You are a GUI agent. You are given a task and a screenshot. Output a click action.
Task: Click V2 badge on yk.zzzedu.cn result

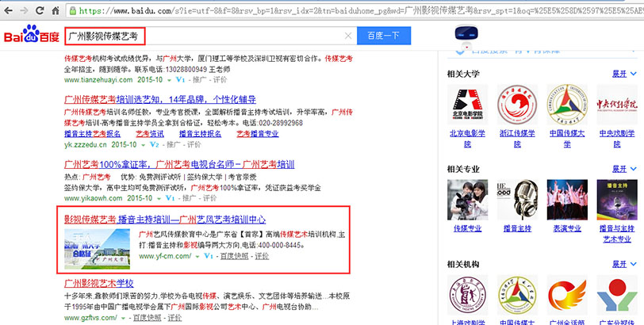(x=155, y=144)
